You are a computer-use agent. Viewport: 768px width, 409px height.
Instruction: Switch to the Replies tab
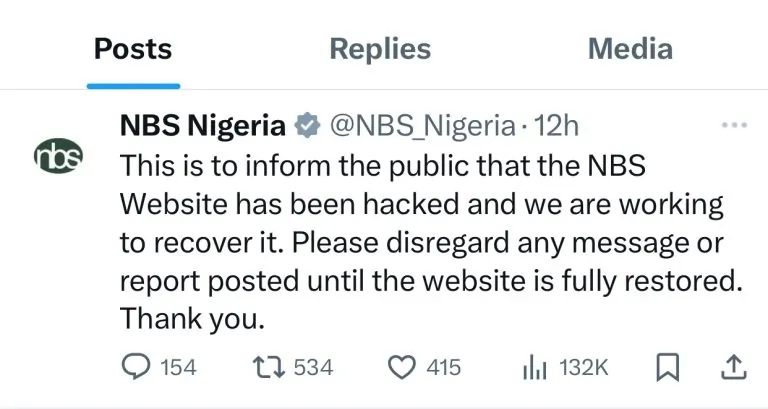pos(380,49)
